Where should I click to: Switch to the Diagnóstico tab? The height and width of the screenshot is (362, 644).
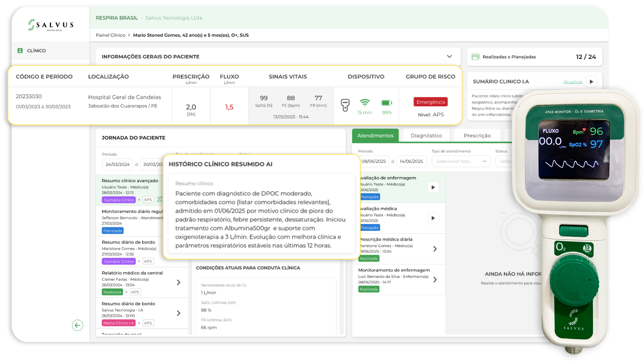pyautogui.click(x=426, y=135)
